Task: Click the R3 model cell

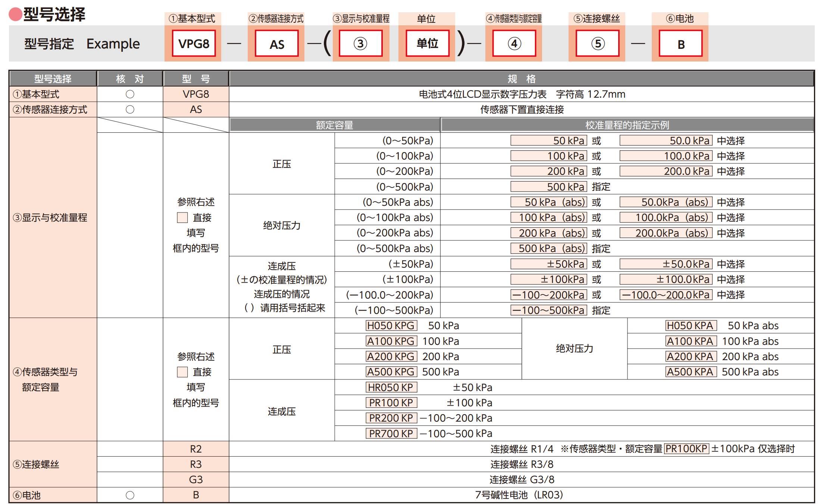Action: (x=196, y=464)
